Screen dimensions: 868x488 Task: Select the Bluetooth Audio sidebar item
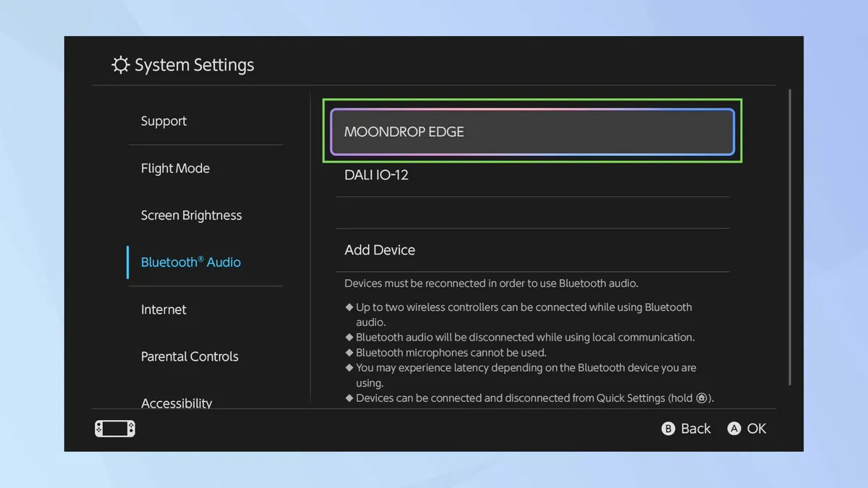point(190,262)
